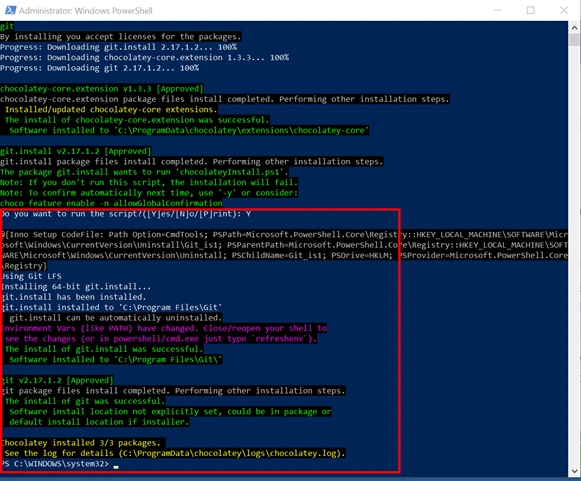
Task: Click line 'By installing you accept licenses'
Action: 120,36
